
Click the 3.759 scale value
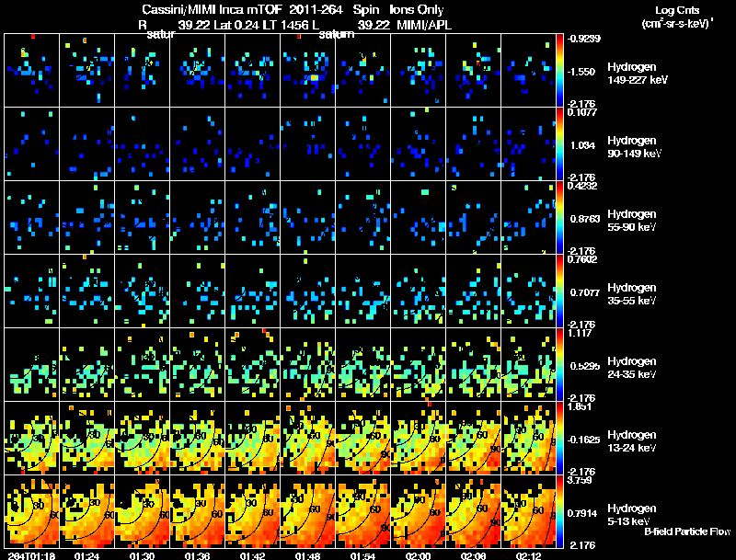(580, 480)
